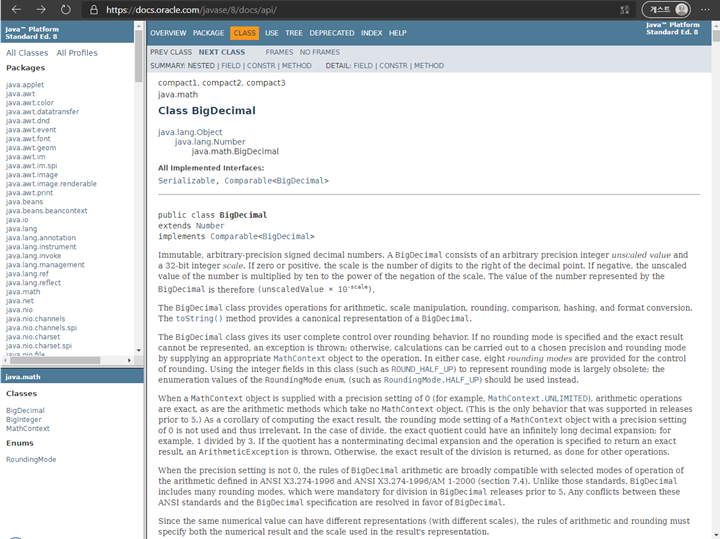
Task: Click the packages frame scroll-right arrow
Action: click(x=129, y=360)
